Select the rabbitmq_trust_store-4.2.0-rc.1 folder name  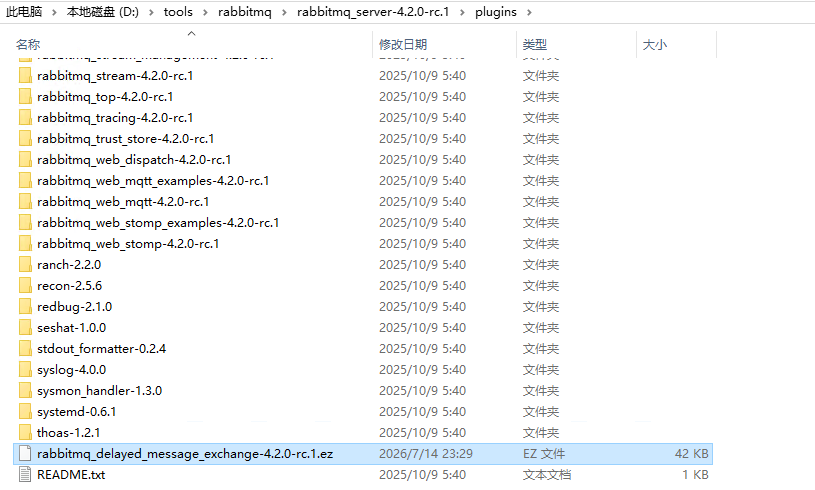pos(126,139)
